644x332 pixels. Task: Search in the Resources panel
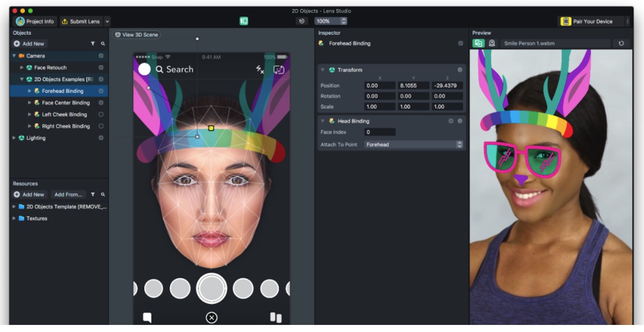tap(103, 194)
